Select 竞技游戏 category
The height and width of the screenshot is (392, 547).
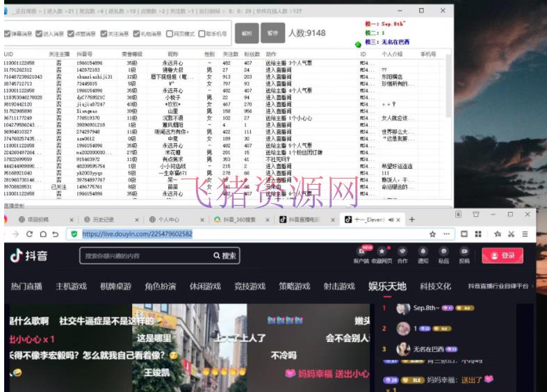(x=250, y=286)
